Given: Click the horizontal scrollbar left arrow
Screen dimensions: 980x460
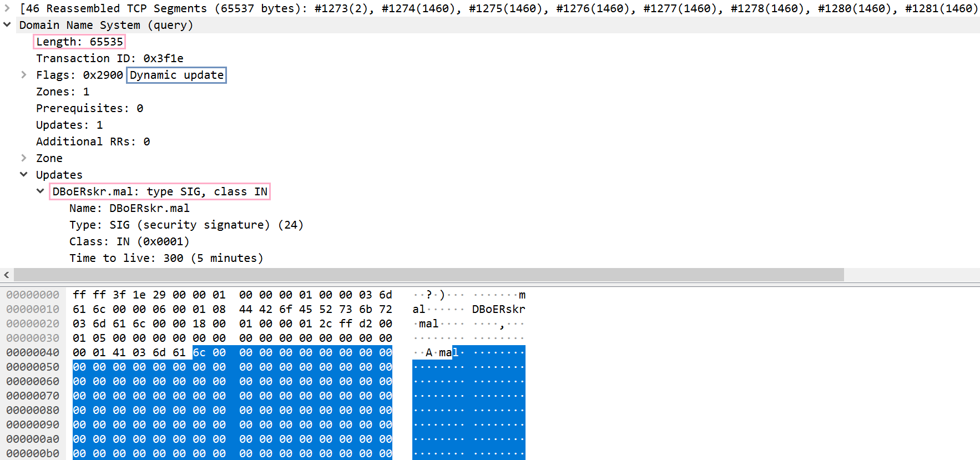Looking at the screenshot, I should point(7,275).
